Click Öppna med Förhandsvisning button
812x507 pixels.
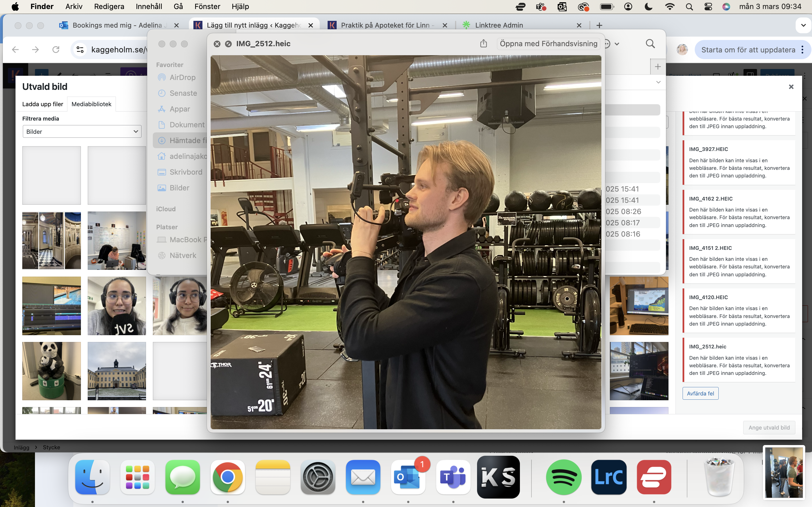[548, 44]
